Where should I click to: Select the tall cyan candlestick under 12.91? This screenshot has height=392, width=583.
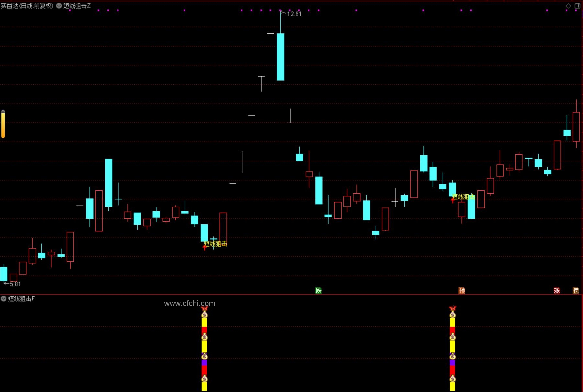pyautogui.click(x=281, y=57)
